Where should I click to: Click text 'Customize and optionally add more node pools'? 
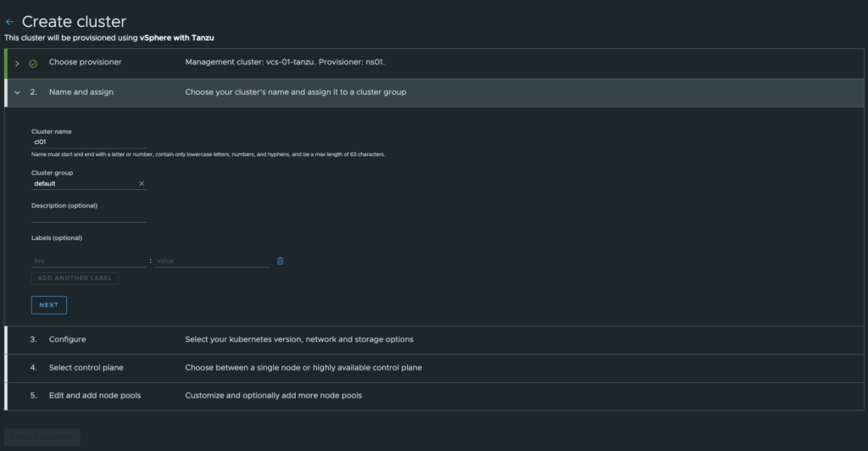click(x=274, y=396)
